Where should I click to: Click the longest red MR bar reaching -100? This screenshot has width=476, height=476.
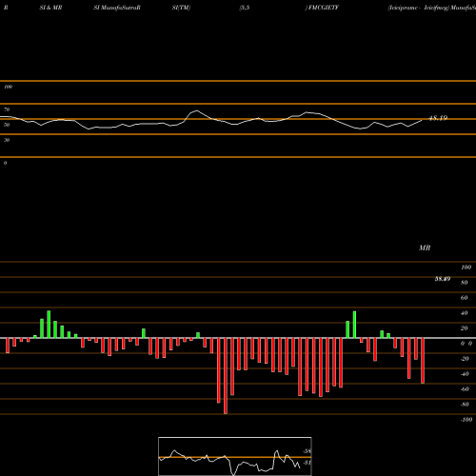(x=226, y=376)
